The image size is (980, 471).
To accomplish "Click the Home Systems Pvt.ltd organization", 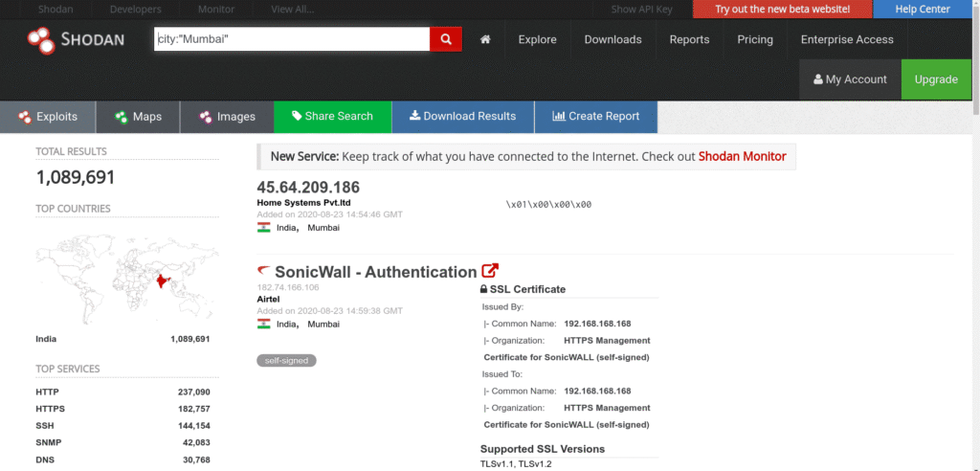I will click(303, 203).
